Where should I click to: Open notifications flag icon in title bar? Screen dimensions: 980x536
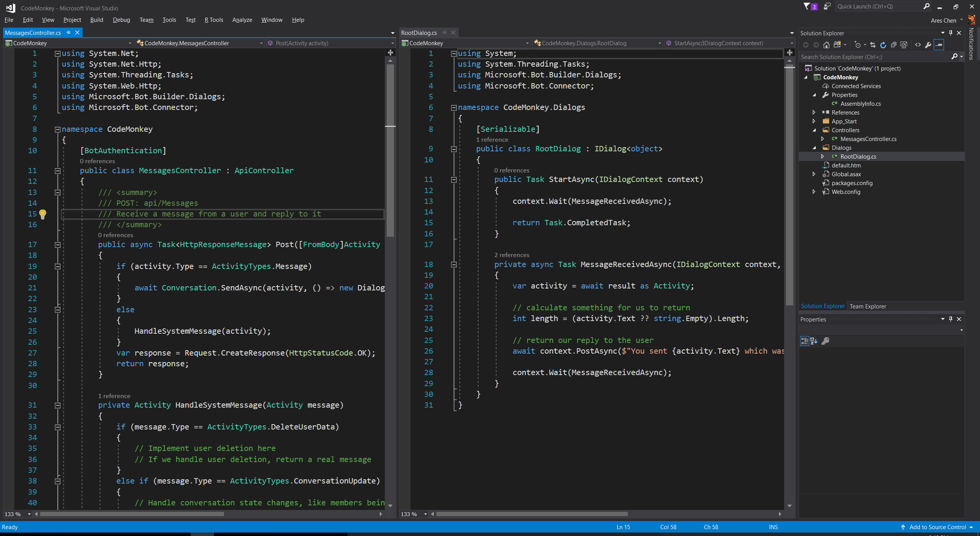[x=807, y=7]
